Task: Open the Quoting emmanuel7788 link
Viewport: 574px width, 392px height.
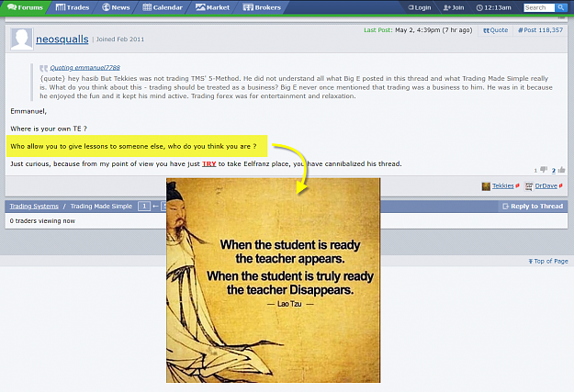Action: click(84, 68)
